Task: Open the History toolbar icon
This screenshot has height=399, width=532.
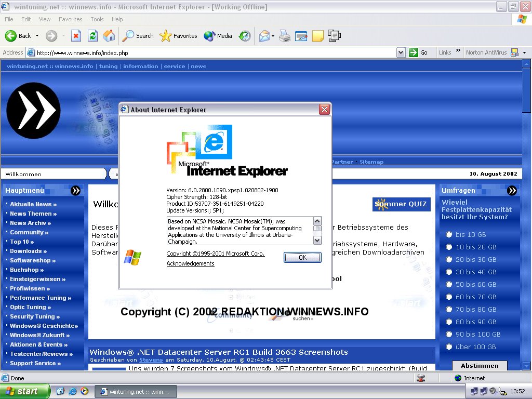Action: click(245, 36)
